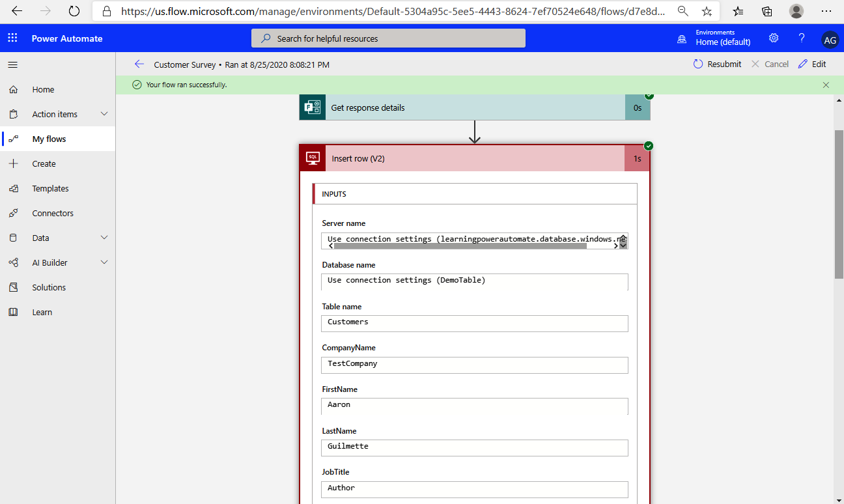Open settings gear in Power Automate header
844x504 pixels.
[774, 38]
